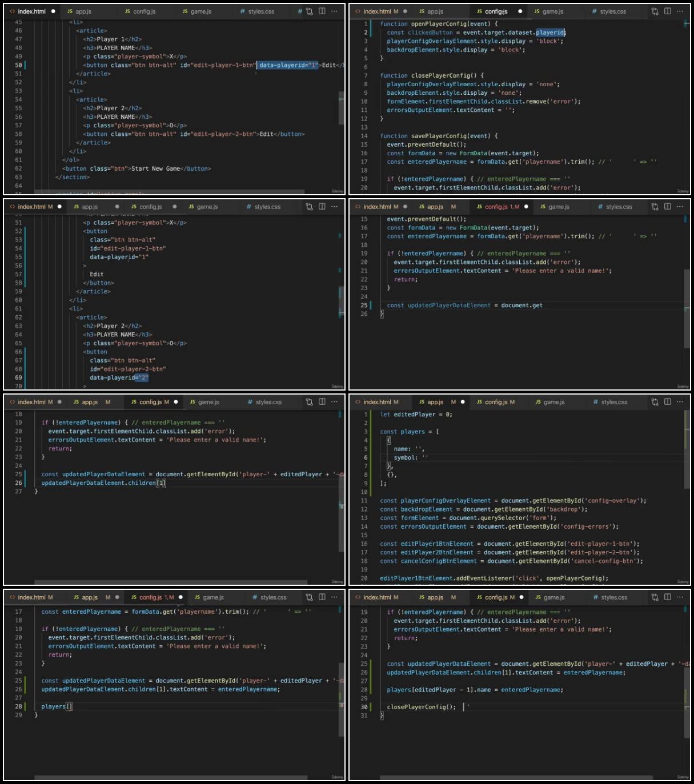Split editor in pane ending with document.get
The width and height of the screenshot is (694, 784).
668,207
